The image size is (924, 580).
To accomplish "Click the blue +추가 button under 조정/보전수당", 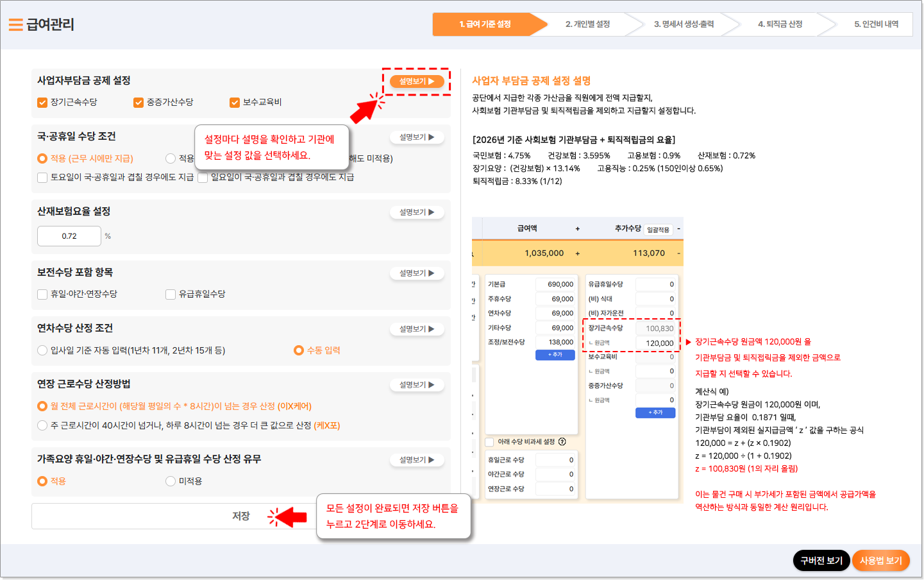I will [x=555, y=355].
